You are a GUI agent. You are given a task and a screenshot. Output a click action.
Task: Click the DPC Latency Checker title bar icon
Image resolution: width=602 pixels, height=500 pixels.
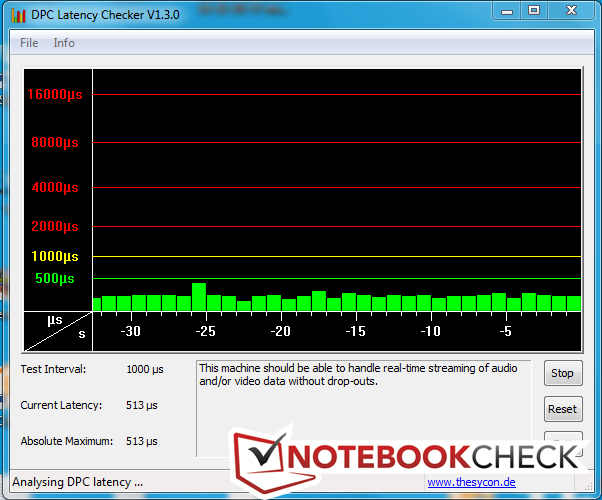point(18,15)
